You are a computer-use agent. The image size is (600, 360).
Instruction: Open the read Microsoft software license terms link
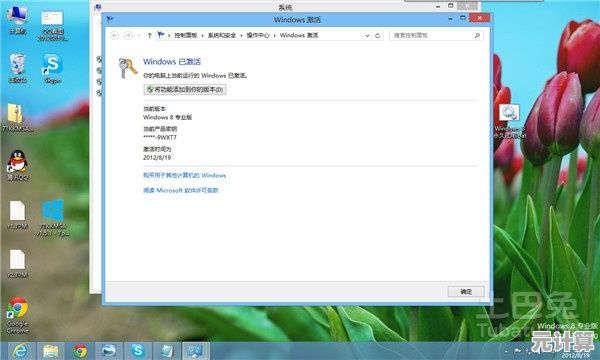[181, 190]
